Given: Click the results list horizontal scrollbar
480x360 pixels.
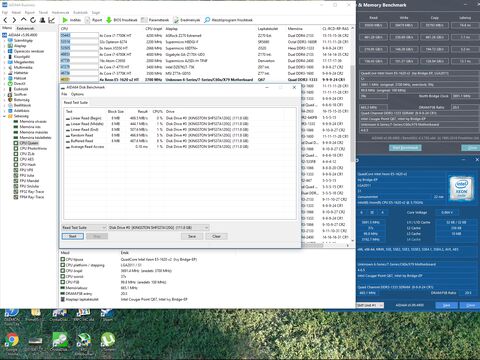Looking at the screenshot, I should (x=312, y=245).
